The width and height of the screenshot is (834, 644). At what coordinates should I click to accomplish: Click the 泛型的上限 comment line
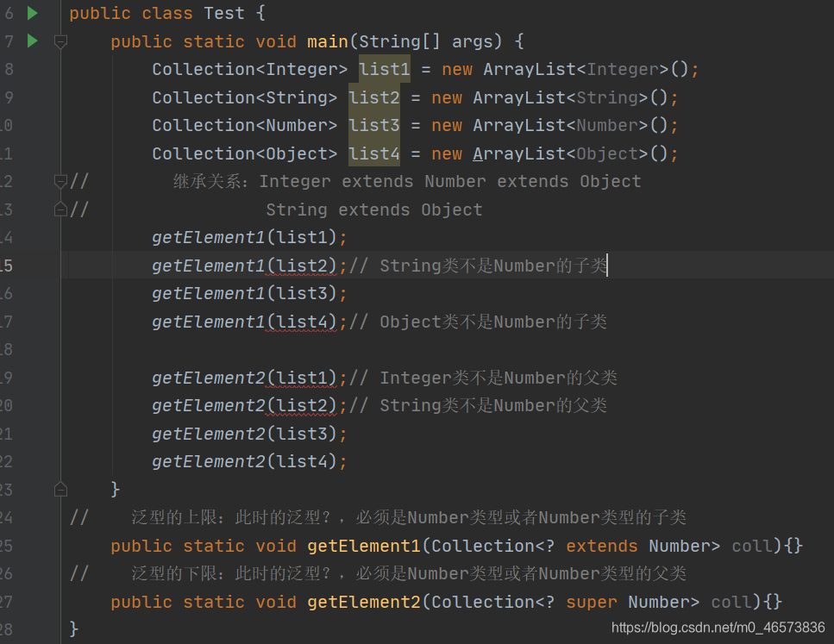coord(378,517)
